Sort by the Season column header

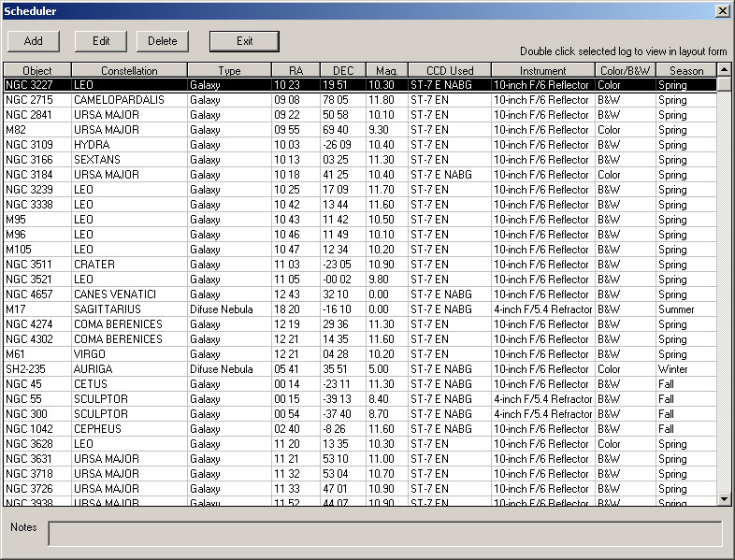coord(685,70)
